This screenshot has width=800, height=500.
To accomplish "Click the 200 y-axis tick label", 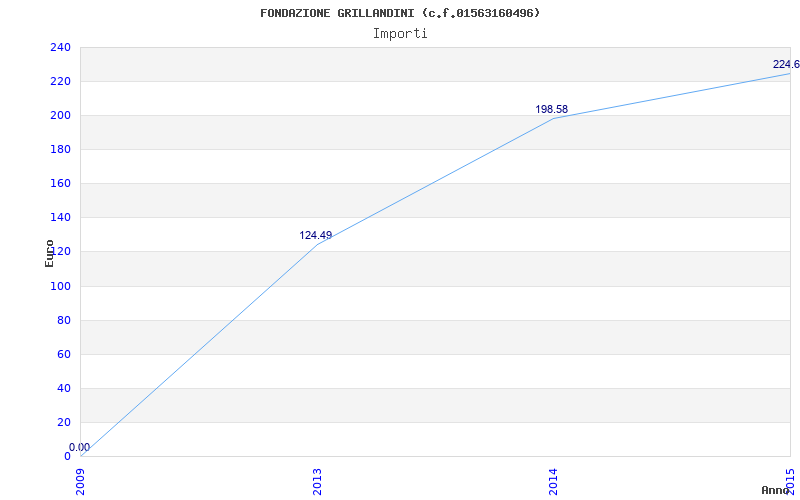I will (60, 116).
